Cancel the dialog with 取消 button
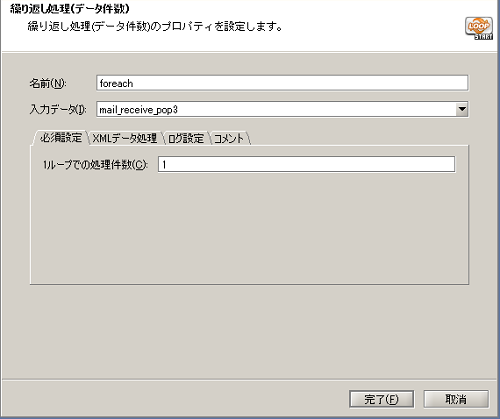Screen dimensions: 500x419 coord(456,399)
